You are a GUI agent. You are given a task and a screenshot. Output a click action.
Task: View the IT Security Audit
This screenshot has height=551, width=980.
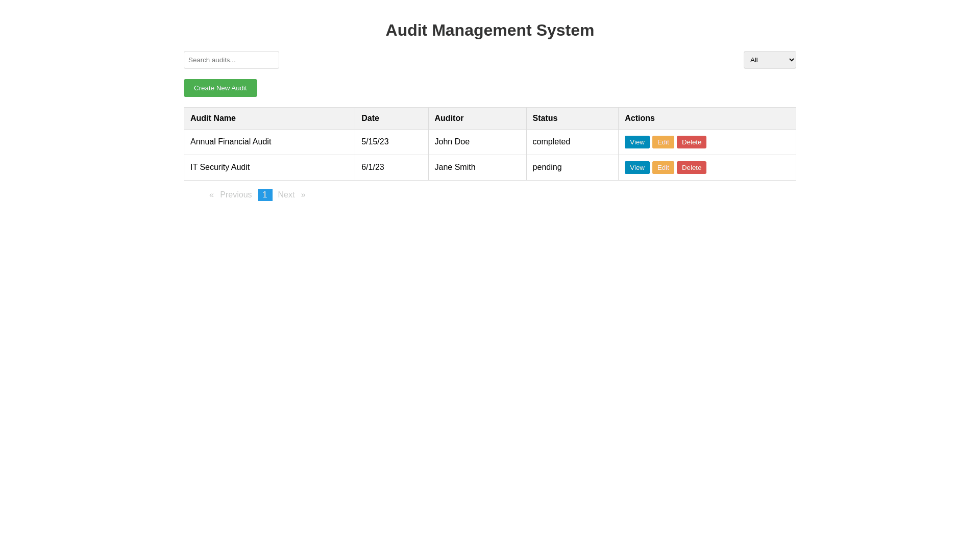636,167
